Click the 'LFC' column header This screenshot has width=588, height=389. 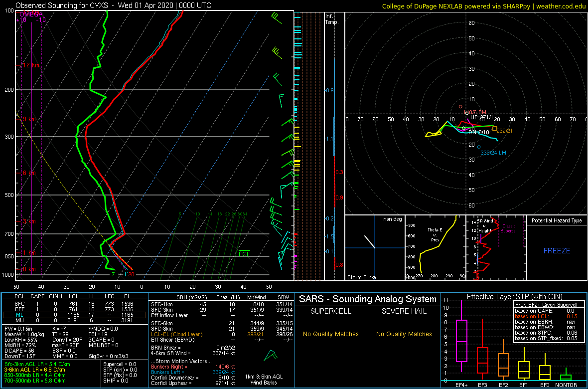[111, 297]
